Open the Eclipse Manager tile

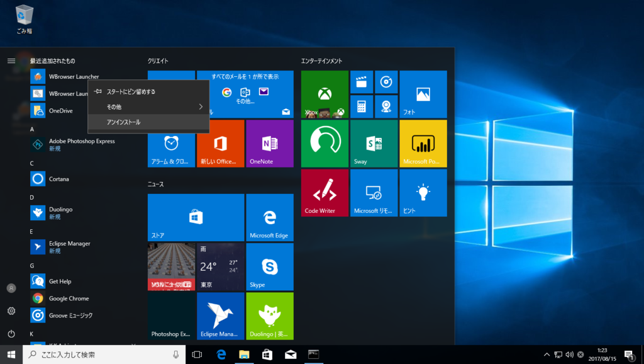[221, 316]
